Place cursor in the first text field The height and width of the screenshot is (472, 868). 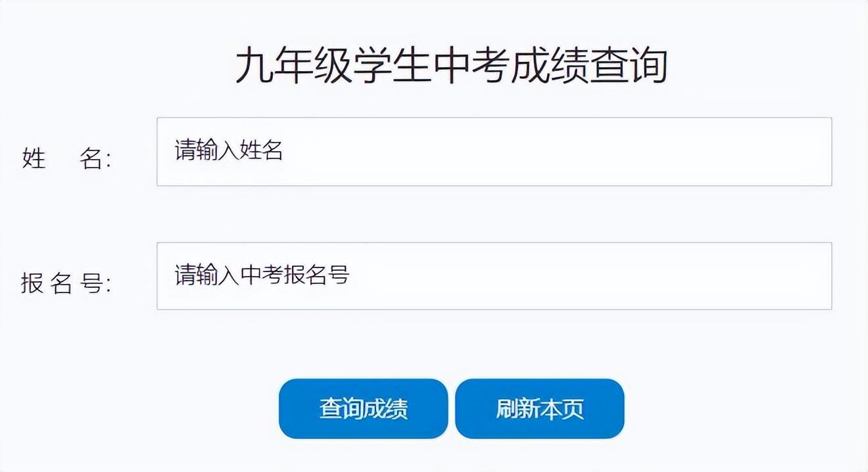[x=493, y=152]
